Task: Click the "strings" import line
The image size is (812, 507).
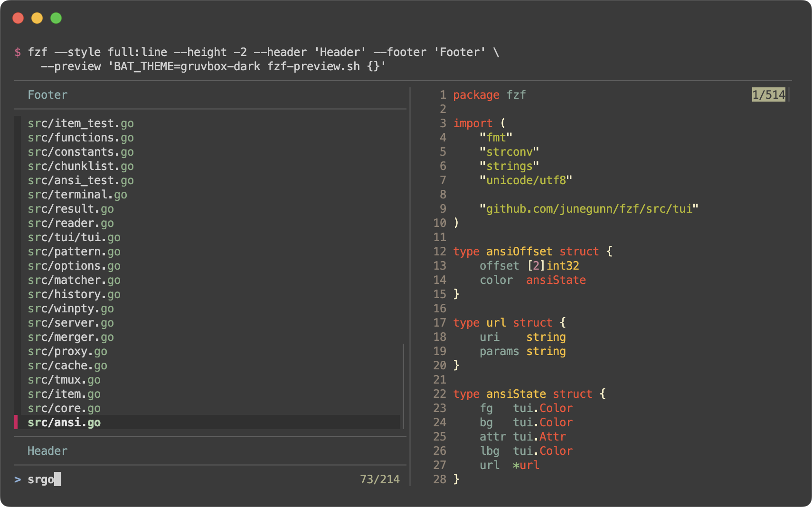Action: coord(510,166)
